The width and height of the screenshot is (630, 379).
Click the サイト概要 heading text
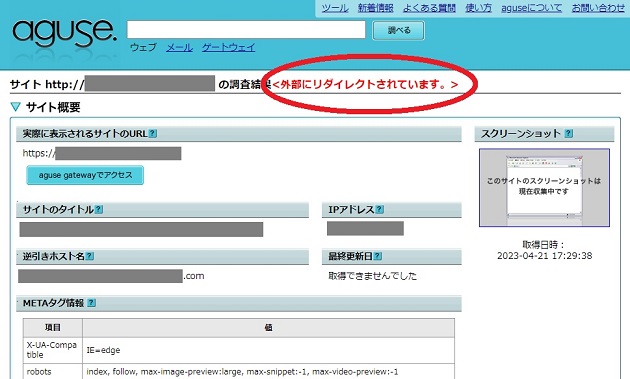click(x=53, y=107)
